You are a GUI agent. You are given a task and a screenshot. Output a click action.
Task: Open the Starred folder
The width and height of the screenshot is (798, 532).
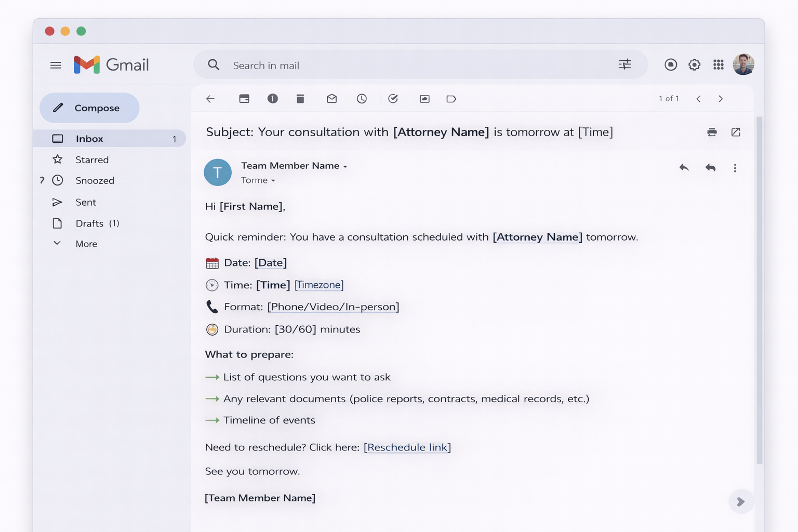pos(92,159)
